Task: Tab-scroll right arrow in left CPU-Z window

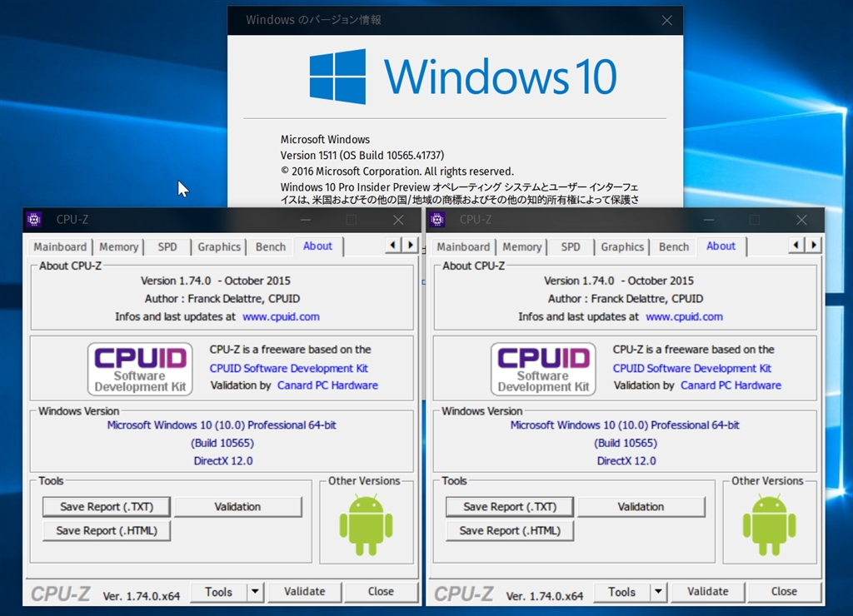Action: pos(410,246)
